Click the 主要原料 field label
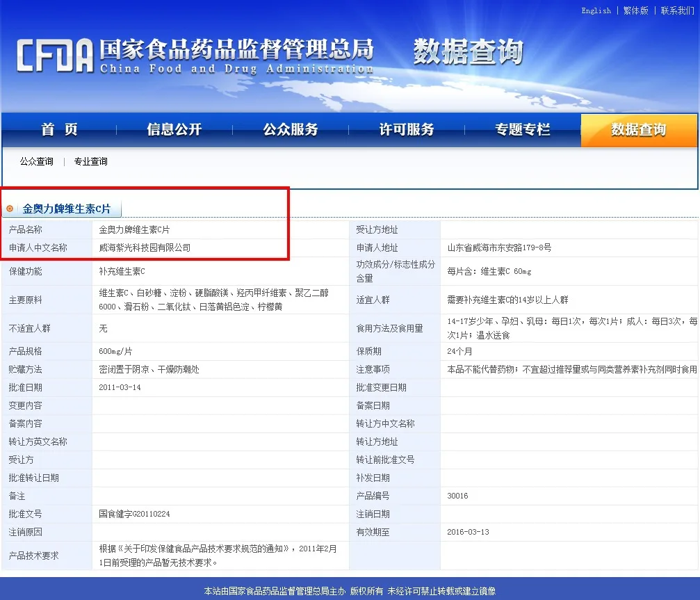Viewport: 700px width, 600px height. coord(26,300)
